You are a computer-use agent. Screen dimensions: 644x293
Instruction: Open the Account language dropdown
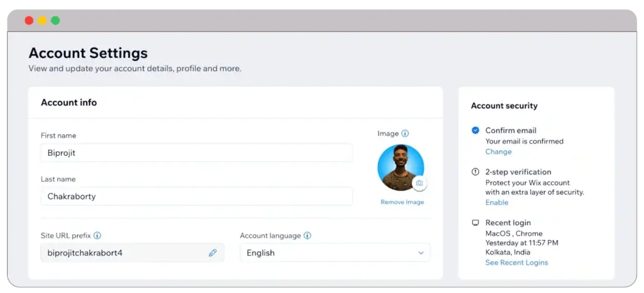pos(335,253)
